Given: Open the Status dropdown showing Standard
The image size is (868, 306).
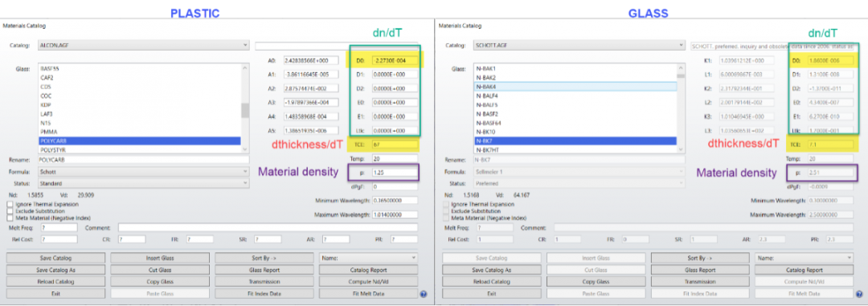Looking at the screenshot, I should (x=143, y=183).
